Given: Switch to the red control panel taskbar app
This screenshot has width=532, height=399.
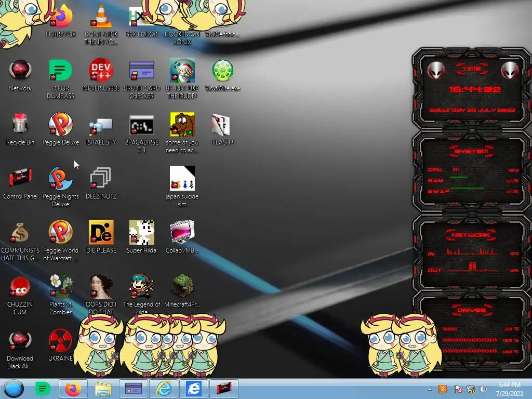Looking at the screenshot, I should pos(224,389).
